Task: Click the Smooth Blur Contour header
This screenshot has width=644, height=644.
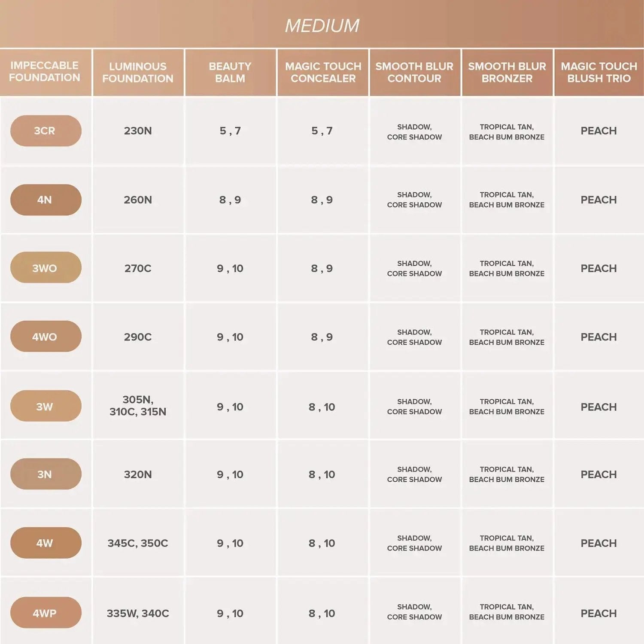Action: 414,72
